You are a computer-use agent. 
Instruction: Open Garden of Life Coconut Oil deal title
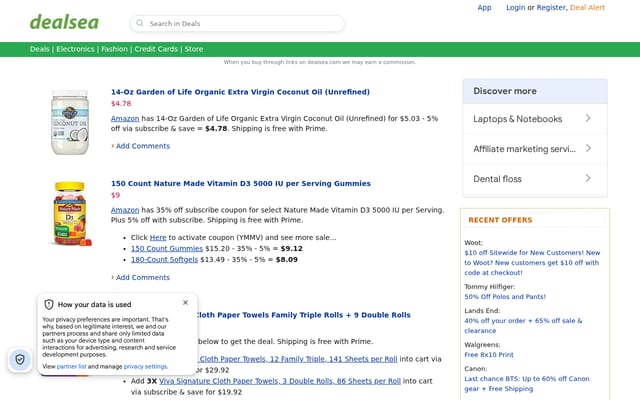point(240,92)
